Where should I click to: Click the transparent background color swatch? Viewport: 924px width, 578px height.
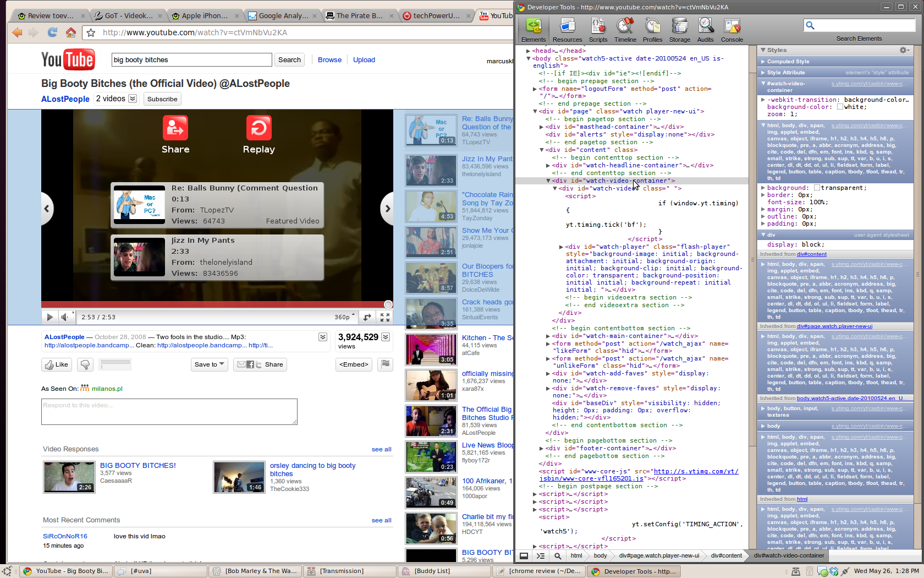[x=817, y=188]
